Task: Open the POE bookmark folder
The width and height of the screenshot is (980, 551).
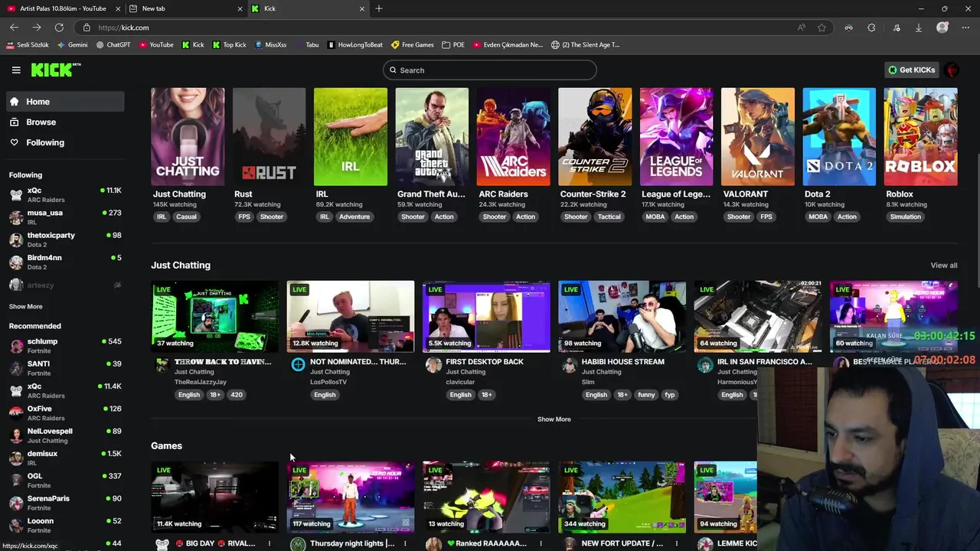Action: [453, 44]
